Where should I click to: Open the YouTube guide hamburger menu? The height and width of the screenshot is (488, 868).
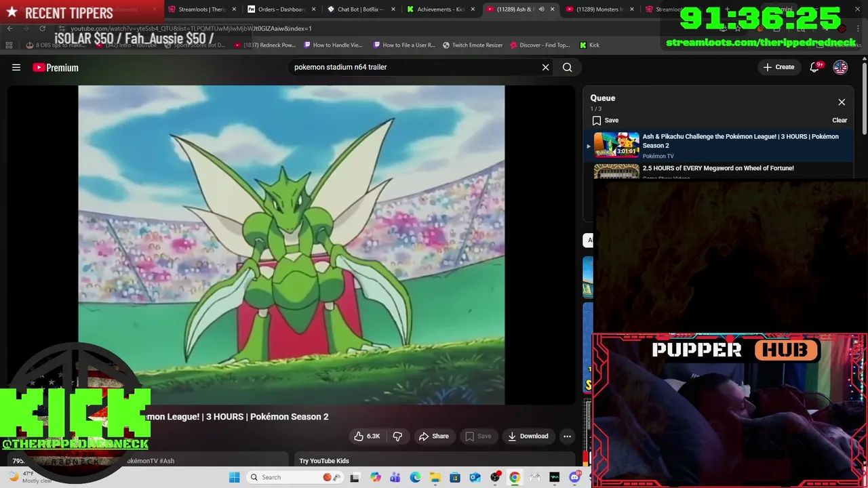point(16,67)
